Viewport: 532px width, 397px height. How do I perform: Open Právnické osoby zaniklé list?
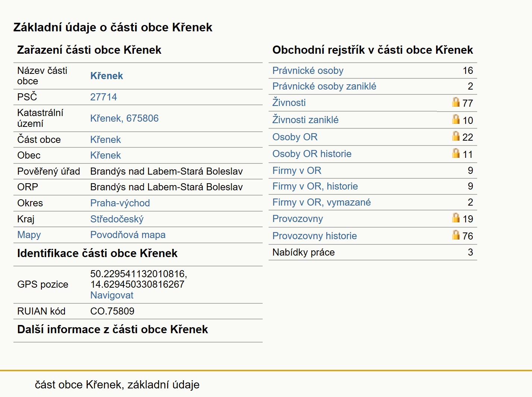[324, 86]
